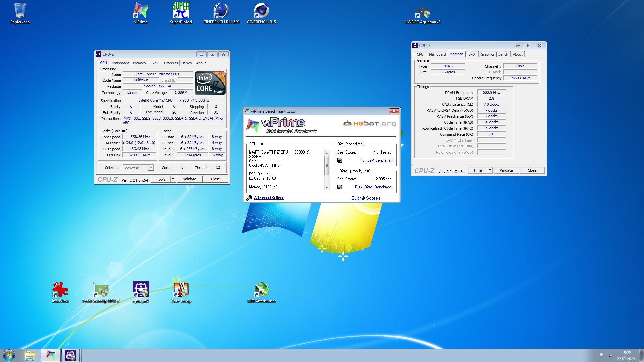Open the Bench tab in the left CPU-Z window
644x362 pixels.
coord(187,63)
